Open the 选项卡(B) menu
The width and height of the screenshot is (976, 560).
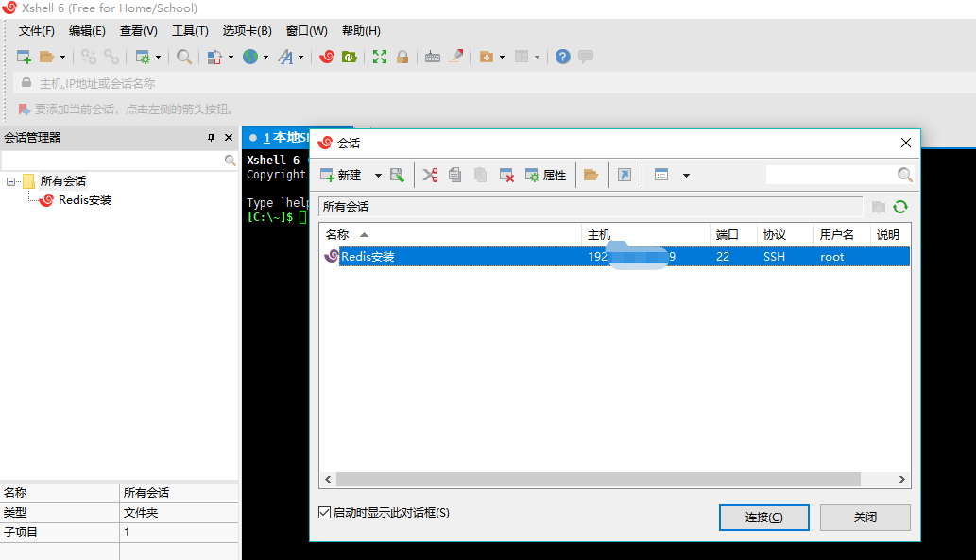(248, 30)
